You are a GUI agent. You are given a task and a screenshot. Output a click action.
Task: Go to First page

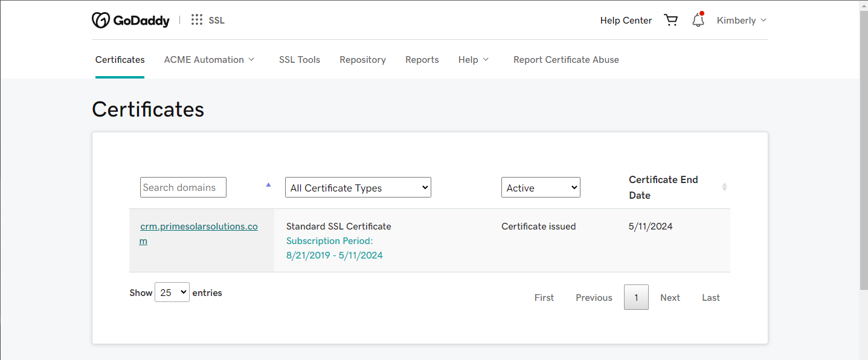coord(544,297)
